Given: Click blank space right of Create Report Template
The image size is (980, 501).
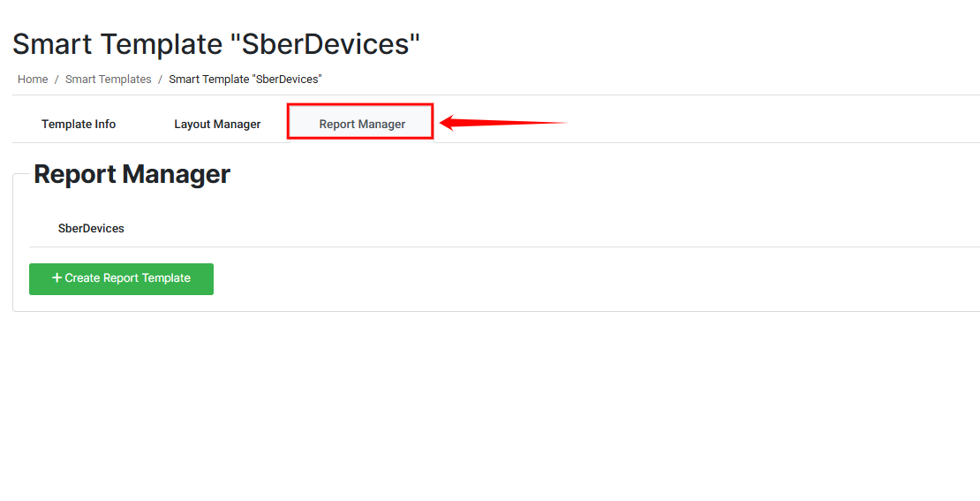Looking at the screenshot, I should (x=530, y=279).
